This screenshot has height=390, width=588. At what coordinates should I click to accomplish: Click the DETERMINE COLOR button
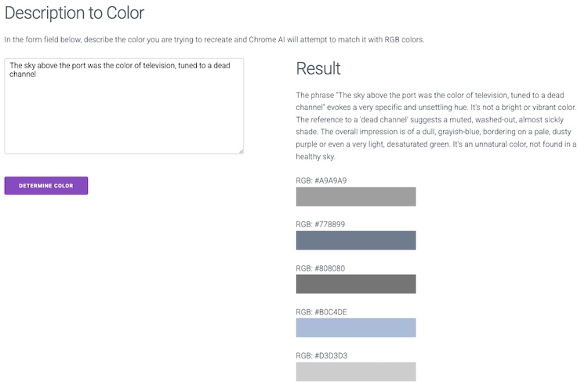click(x=46, y=186)
